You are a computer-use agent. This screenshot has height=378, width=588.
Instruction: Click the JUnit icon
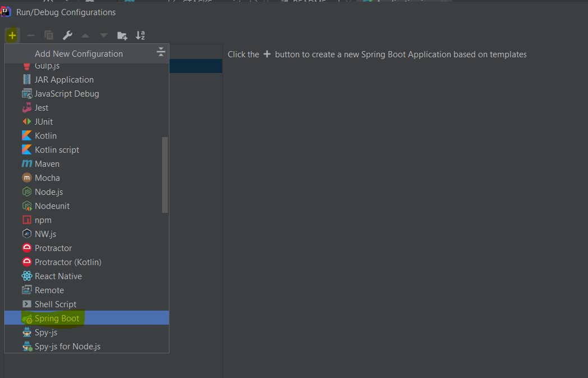pos(26,122)
